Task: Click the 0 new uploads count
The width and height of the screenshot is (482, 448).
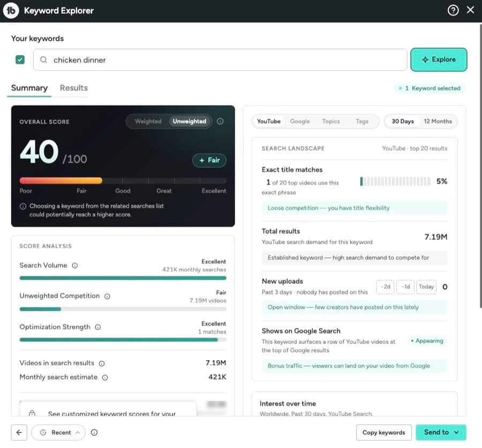Action: tap(445, 287)
